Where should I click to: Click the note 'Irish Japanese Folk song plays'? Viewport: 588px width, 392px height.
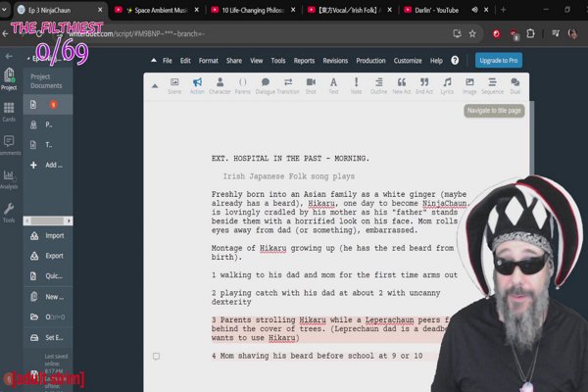click(x=289, y=176)
